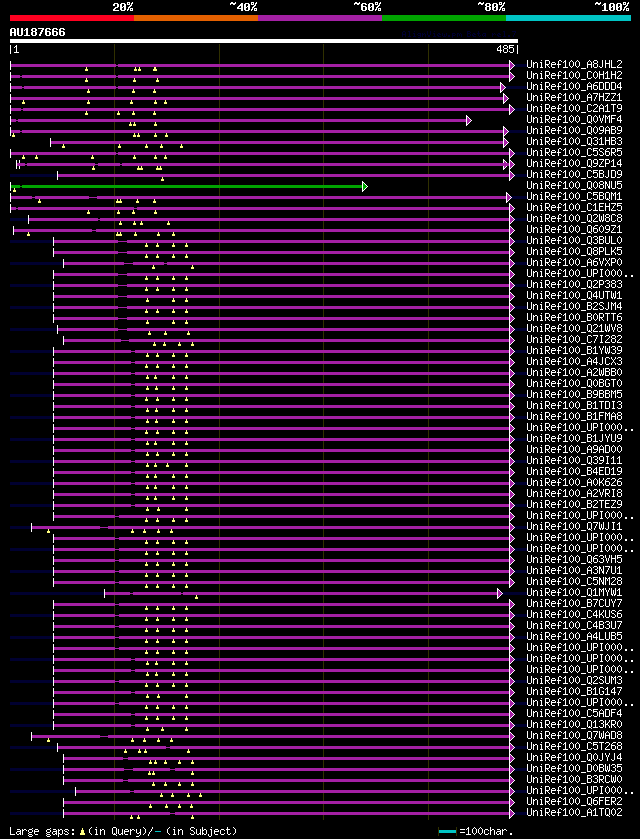The height and width of the screenshot is (839, 640).
Task: Open hit UniRef100_Q7WAD8
Action: point(574,735)
